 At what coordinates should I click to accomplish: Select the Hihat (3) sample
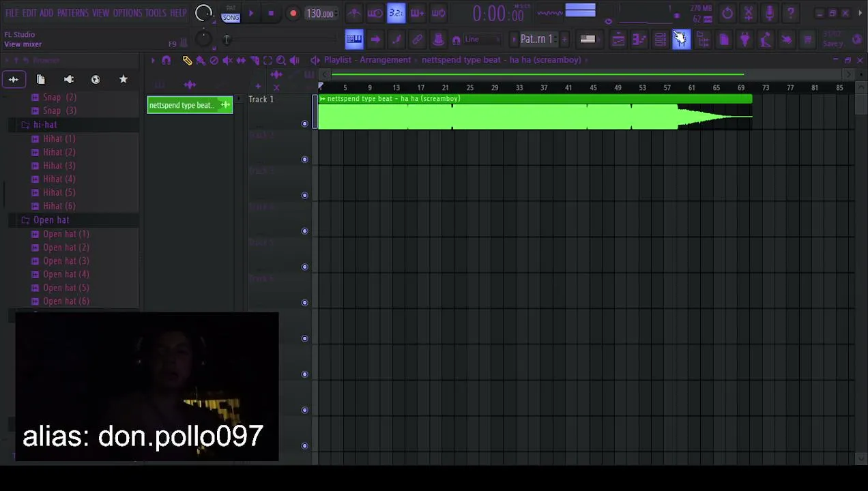pos(59,166)
